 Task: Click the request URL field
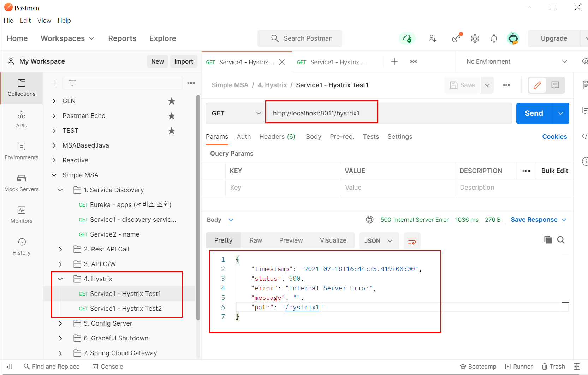(x=388, y=113)
